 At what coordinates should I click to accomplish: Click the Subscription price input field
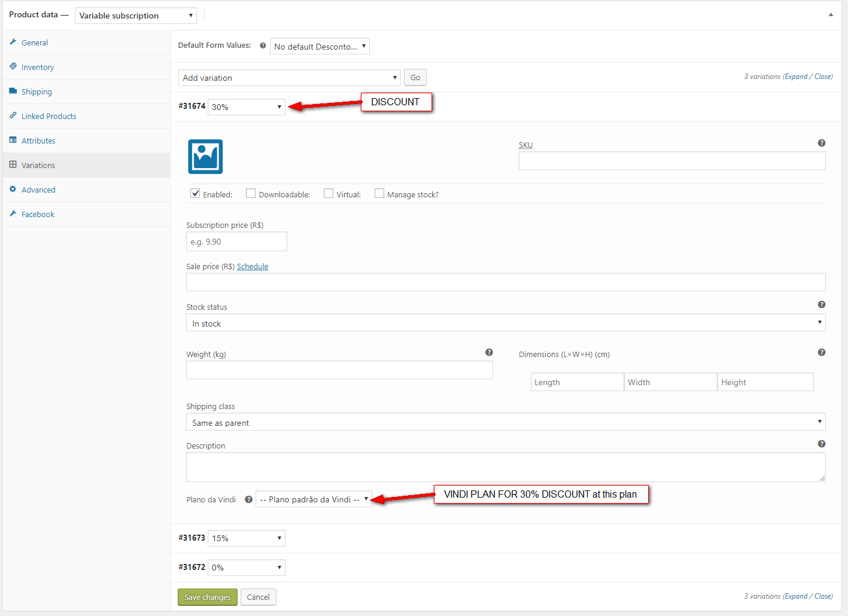(236, 242)
